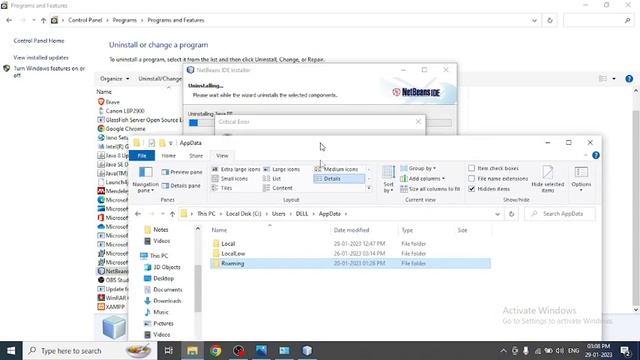Viewport: 640px width, 360px height.
Task: Open Organize dropdown in Programs and Features
Action: click(x=114, y=79)
